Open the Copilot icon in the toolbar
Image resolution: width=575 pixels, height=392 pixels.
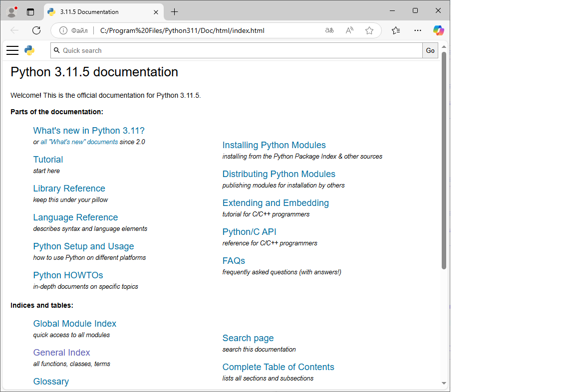point(439,30)
